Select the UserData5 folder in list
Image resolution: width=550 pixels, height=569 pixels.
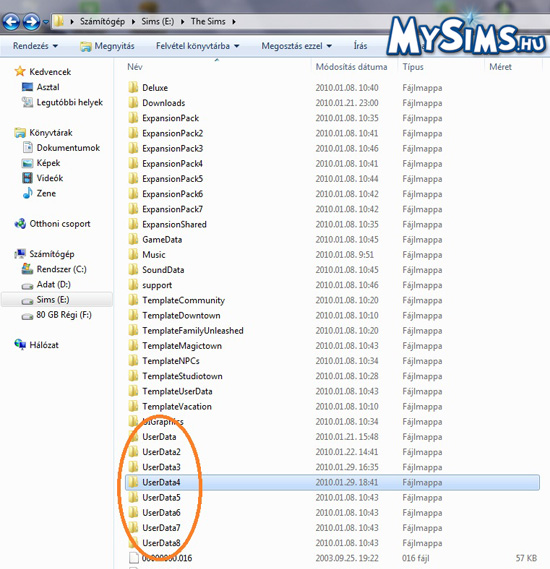[x=161, y=498]
